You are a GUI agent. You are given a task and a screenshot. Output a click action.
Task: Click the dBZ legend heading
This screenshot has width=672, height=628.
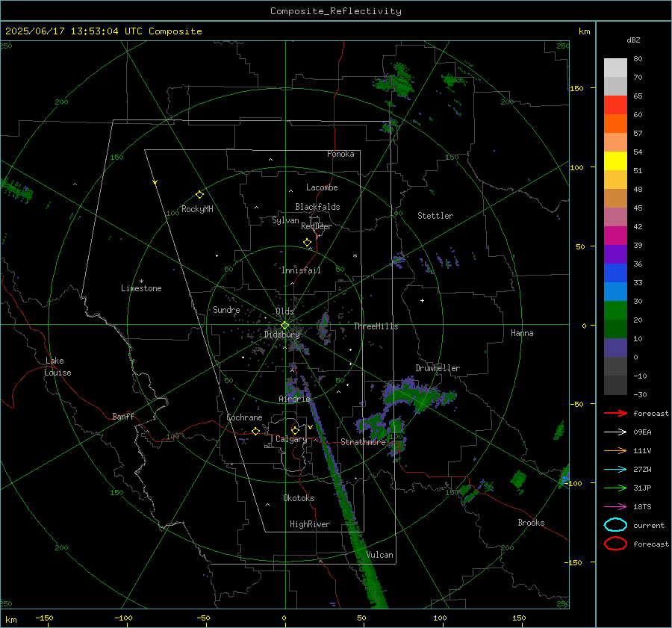[633, 40]
